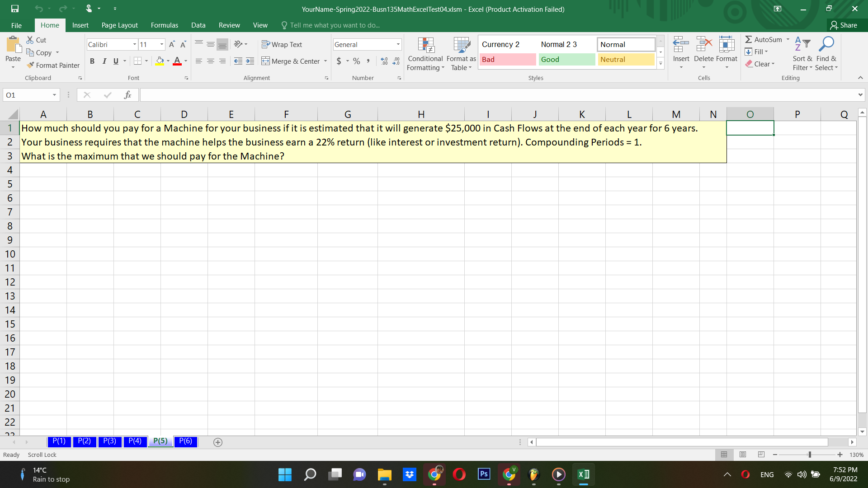Switch to Page Break Preview view
This screenshot has width=868, height=488.
(761, 455)
